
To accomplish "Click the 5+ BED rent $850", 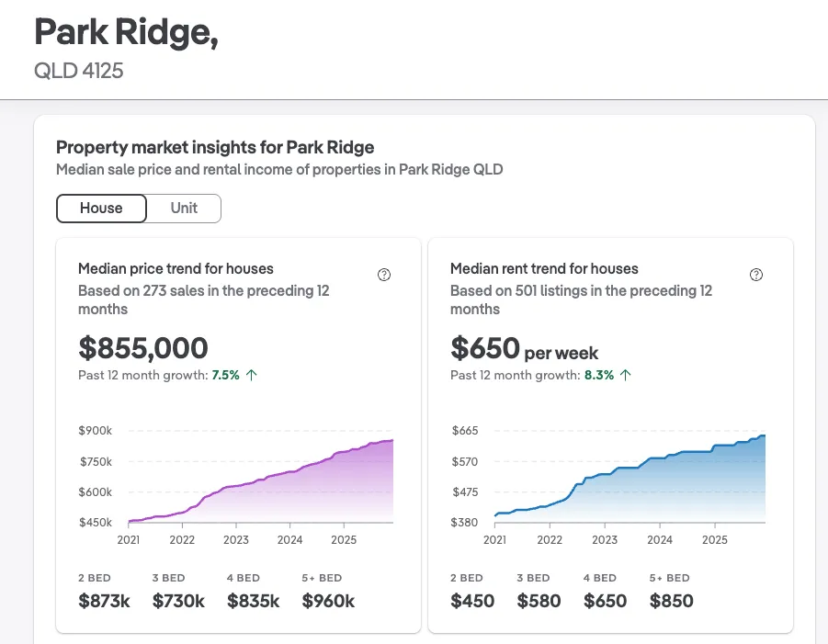I will point(672,601).
